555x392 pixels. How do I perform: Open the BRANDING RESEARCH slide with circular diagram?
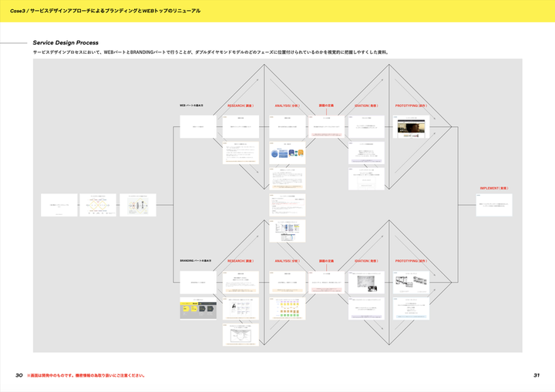point(240,335)
